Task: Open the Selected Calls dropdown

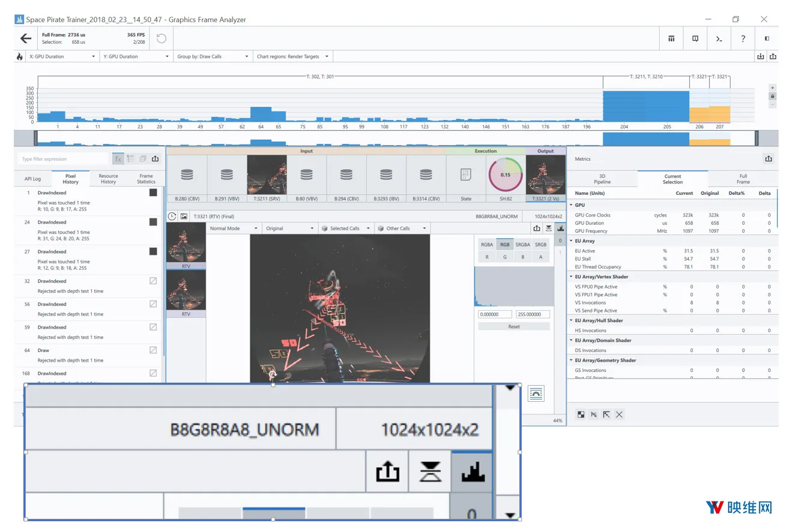Action: [x=348, y=229]
